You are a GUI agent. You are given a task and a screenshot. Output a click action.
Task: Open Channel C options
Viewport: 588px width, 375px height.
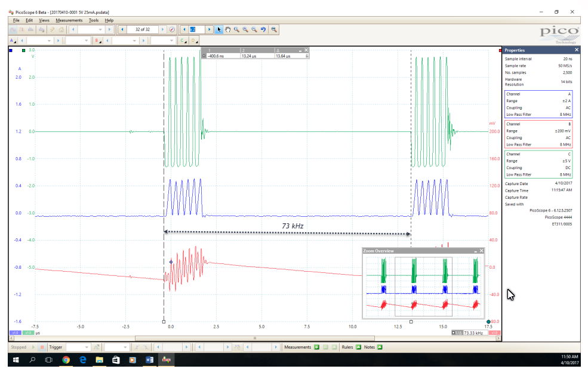click(183, 41)
